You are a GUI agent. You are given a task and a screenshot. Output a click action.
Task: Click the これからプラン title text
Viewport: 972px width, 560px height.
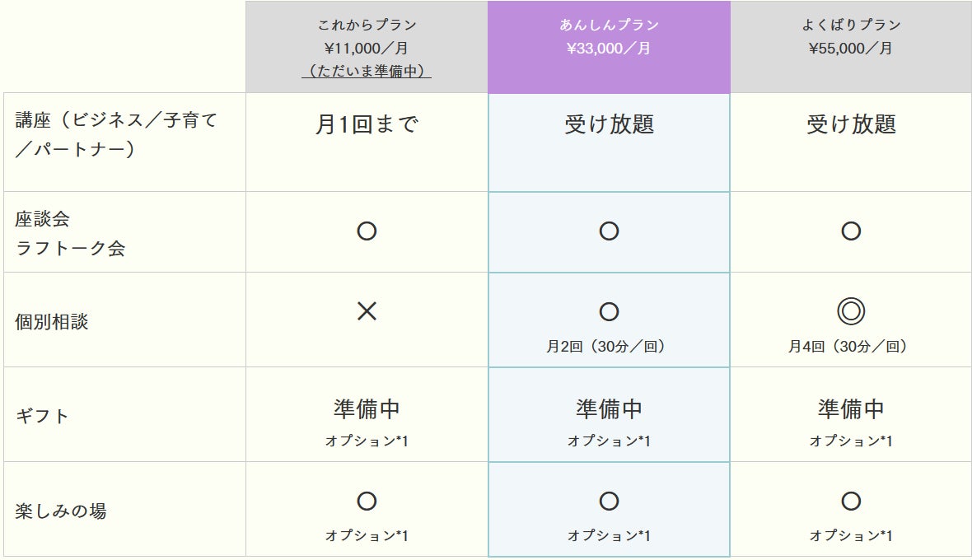coord(367,25)
